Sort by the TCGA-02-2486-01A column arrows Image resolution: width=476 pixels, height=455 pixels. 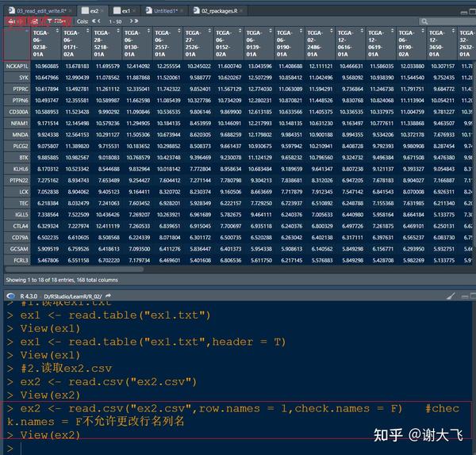tap(331, 31)
